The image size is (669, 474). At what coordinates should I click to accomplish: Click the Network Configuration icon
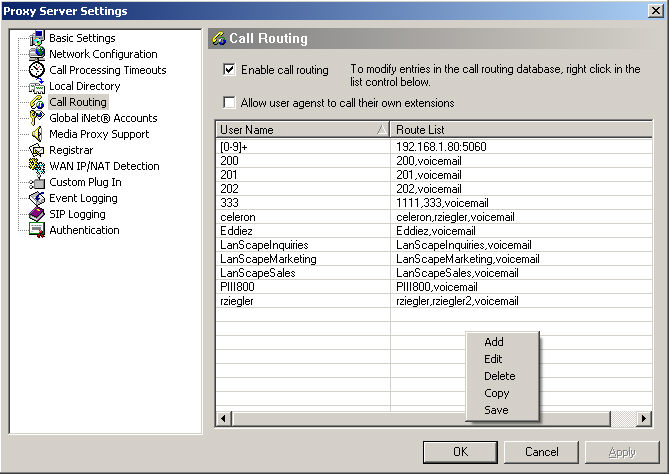[37, 54]
